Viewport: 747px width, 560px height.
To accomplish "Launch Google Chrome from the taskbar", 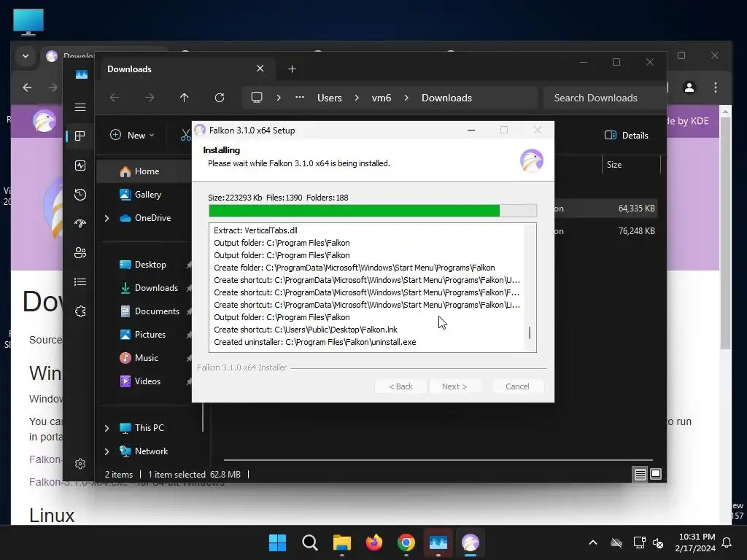I will (406, 542).
